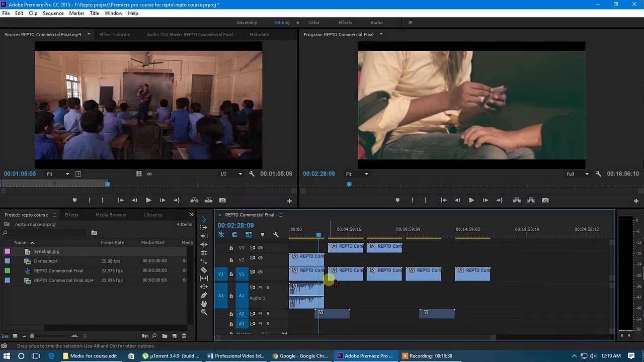Open Google Chrome from the taskbar
Screen dimensions: 644x362
click(300, 356)
